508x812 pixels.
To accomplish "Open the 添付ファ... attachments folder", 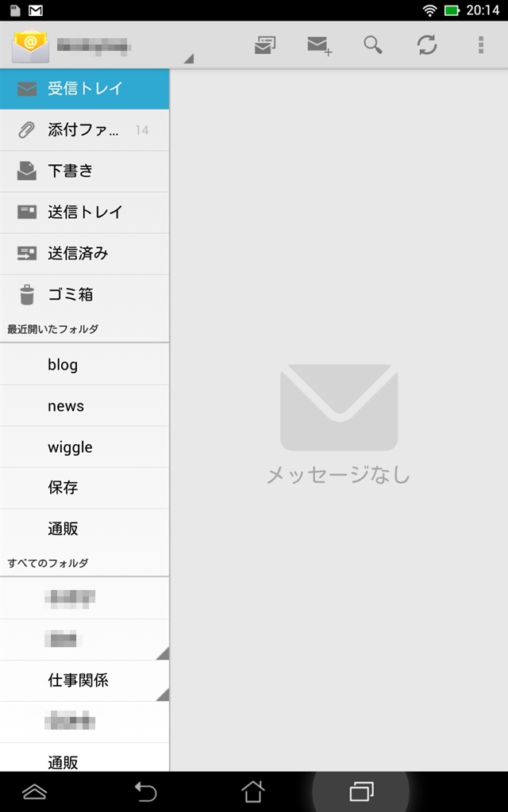I will [x=84, y=130].
